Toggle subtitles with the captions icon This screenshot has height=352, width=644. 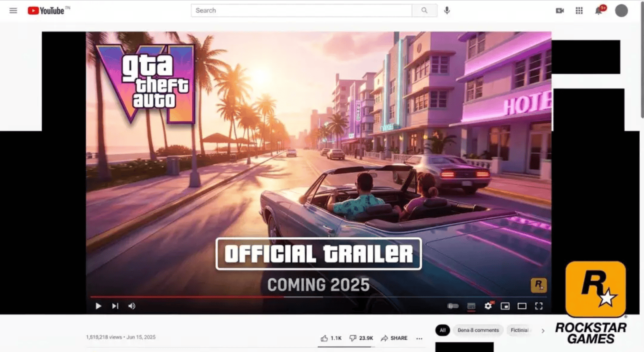[x=471, y=306]
